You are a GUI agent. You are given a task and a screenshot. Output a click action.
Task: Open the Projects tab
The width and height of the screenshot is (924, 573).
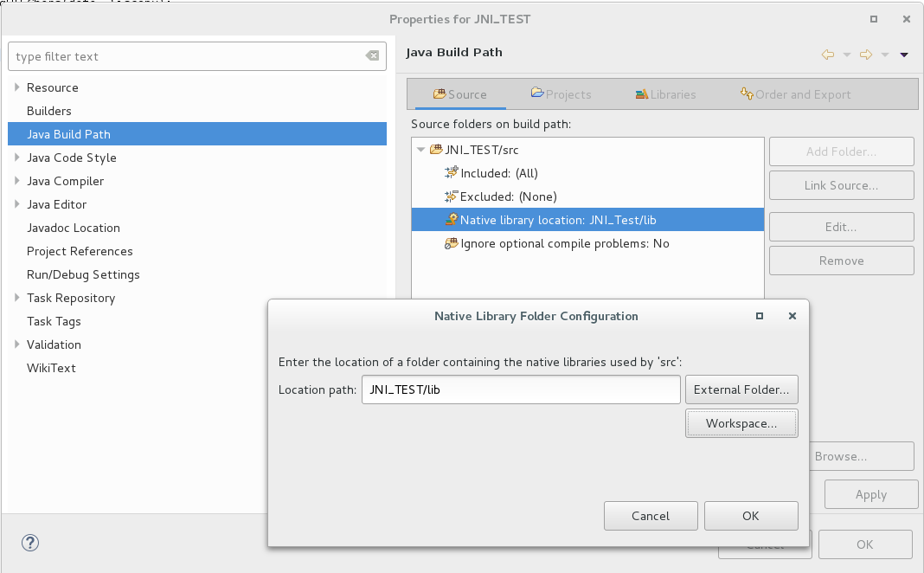click(561, 94)
